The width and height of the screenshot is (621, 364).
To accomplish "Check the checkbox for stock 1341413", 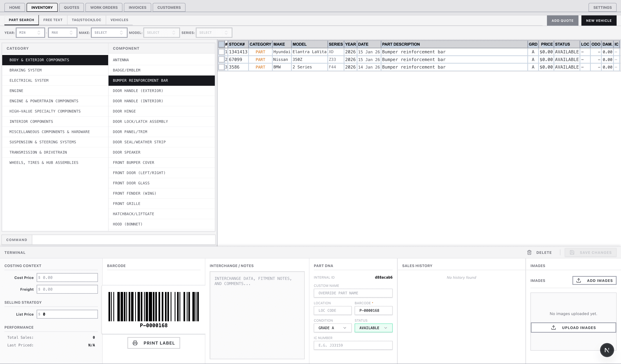I will (221, 52).
